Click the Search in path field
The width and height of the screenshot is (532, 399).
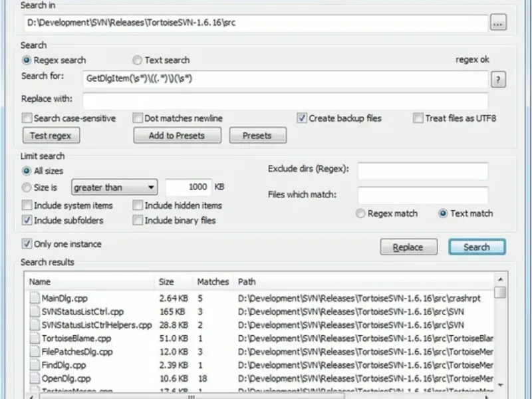pos(256,23)
